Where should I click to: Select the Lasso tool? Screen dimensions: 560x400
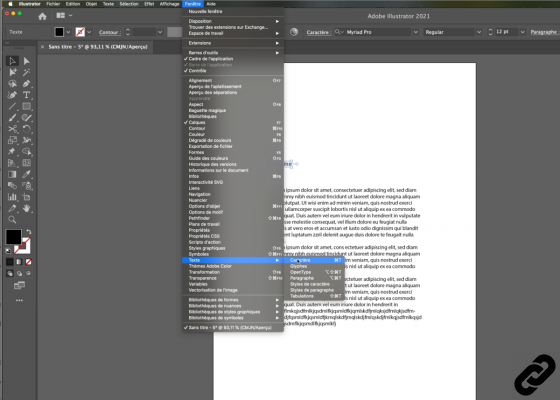tap(12, 84)
